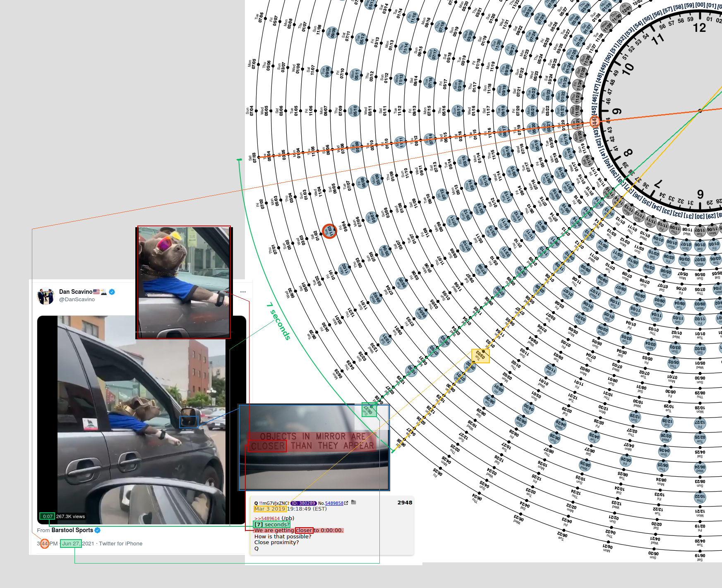Open the tweet's three-dot more options menu

(243, 292)
